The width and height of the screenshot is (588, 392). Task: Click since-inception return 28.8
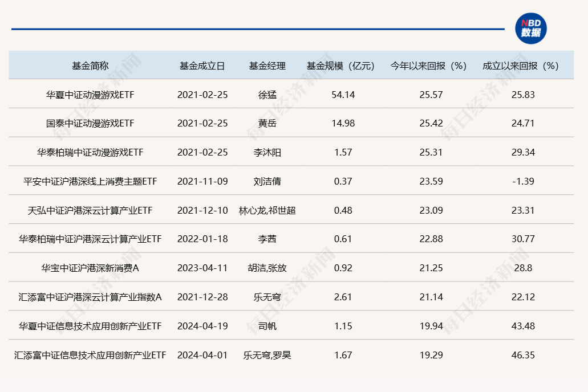(x=523, y=268)
